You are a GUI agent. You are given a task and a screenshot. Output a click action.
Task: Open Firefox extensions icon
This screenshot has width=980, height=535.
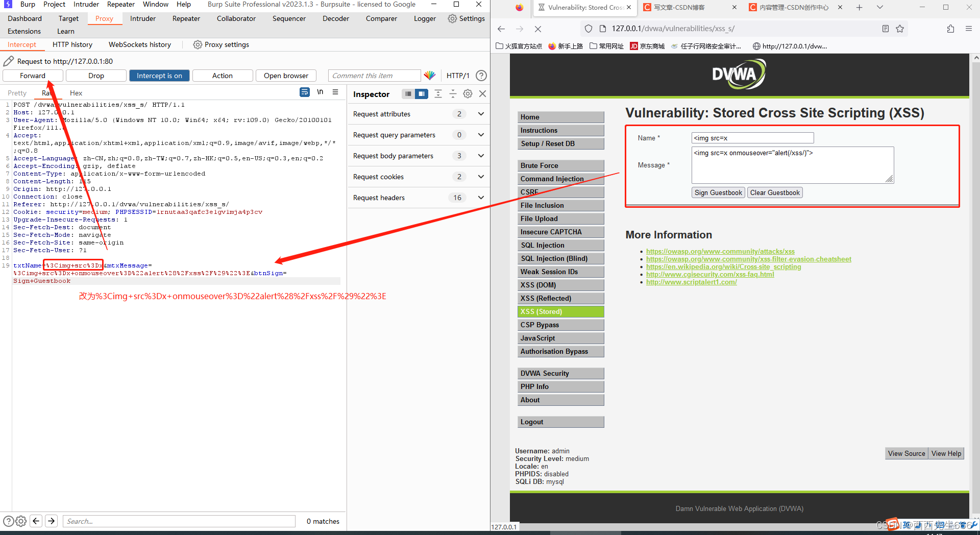click(x=950, y=29)
